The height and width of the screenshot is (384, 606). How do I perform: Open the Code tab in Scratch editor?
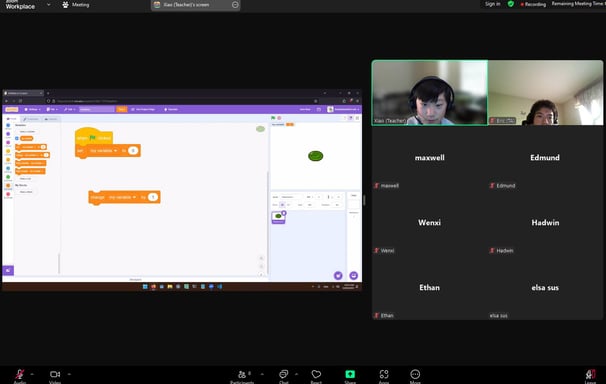coord(11,119)
